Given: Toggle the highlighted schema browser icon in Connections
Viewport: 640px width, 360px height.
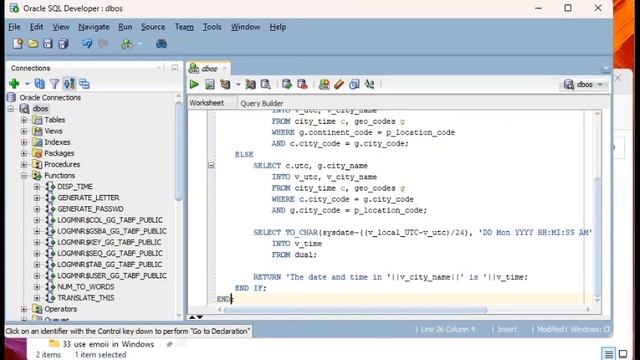Looking at the screenshot, I should (69, 84).
